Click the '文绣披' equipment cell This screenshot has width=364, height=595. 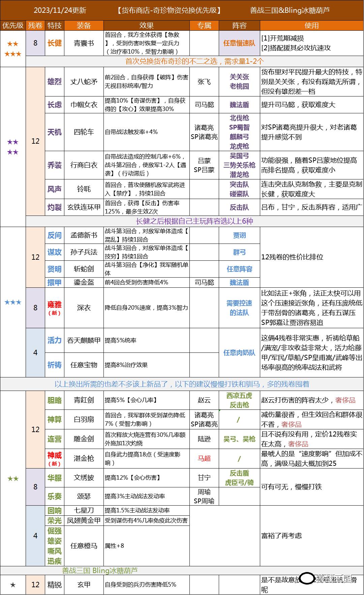click(84, 478)
